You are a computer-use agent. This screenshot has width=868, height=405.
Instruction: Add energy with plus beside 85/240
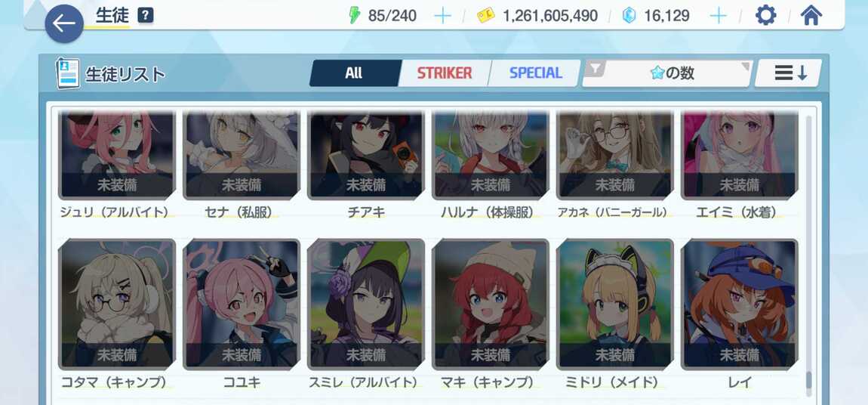tap(442, 16)
